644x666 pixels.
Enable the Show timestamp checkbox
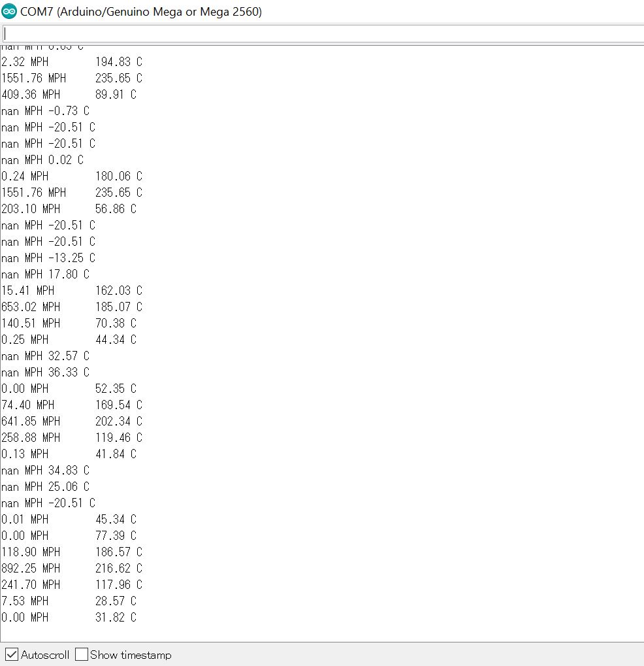82,654
